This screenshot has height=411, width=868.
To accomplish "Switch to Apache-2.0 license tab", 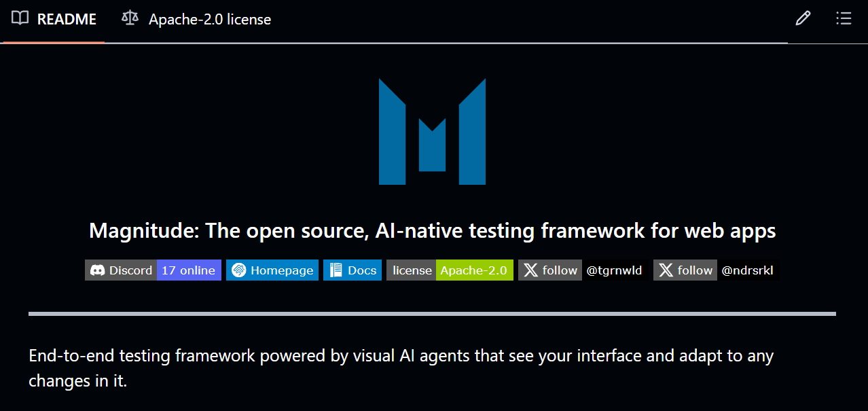I will 196,20.
